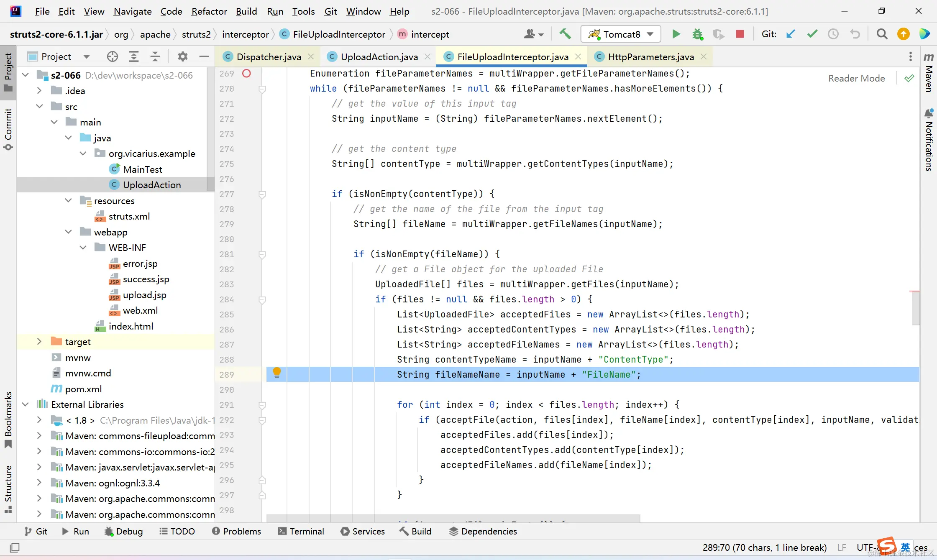Switch to the Dispatcher.java tab
This screenshot has height=560, width=937.
click(x=269, y=57)
